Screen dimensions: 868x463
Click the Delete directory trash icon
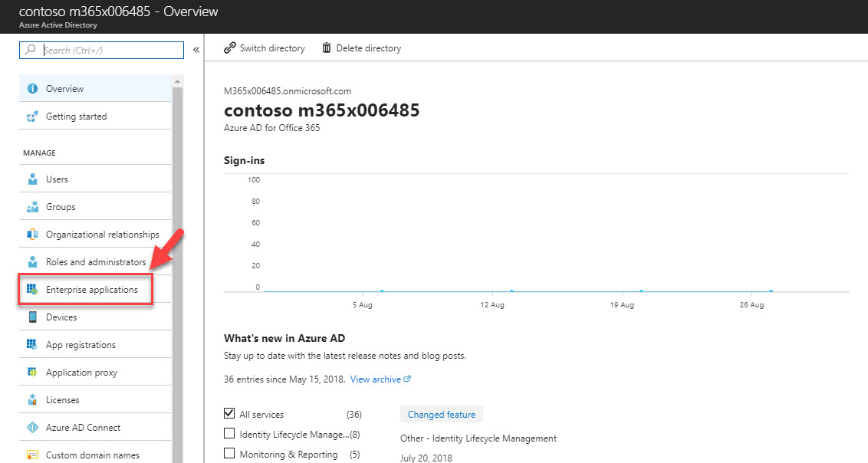coord(327,48)
